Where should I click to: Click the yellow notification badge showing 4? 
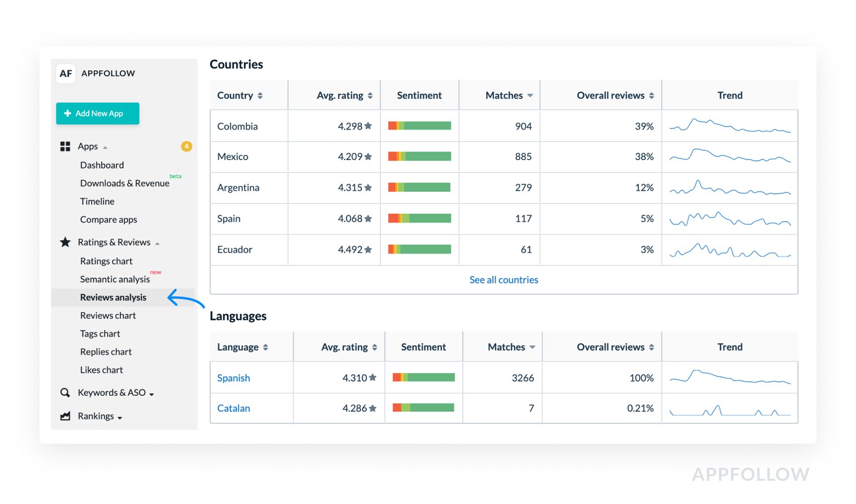[x=186, y=147]
